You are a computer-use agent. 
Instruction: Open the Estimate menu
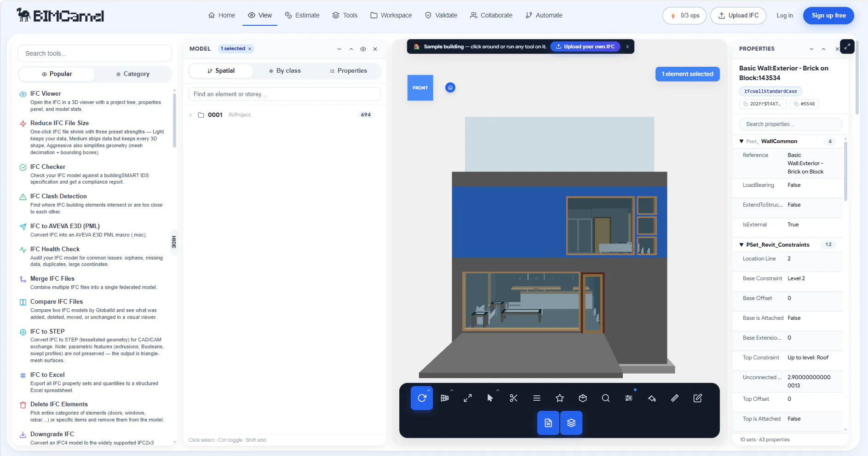(302, 15)
